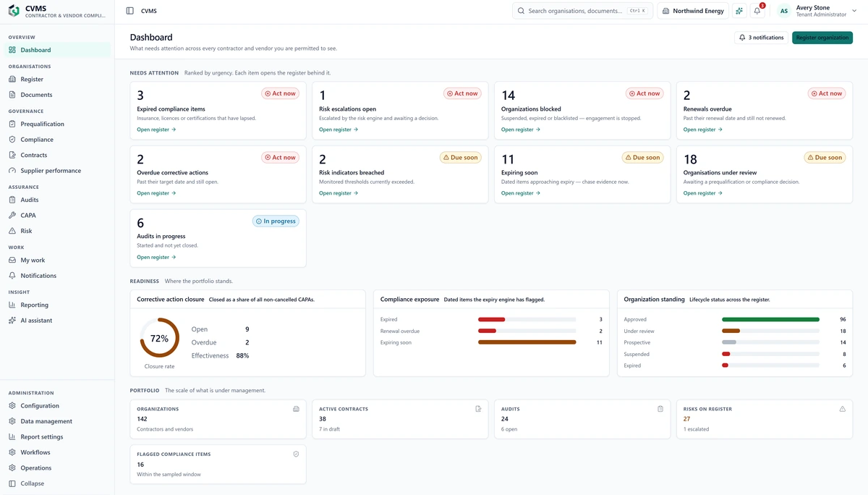Open register for Renewals overdue
The width and height of the screenshot is (868, 495).
703,130
